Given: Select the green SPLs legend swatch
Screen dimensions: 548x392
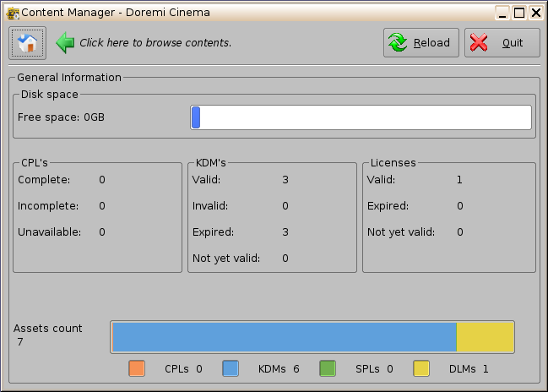Looking at the screenshot, I should pos(328,368).
